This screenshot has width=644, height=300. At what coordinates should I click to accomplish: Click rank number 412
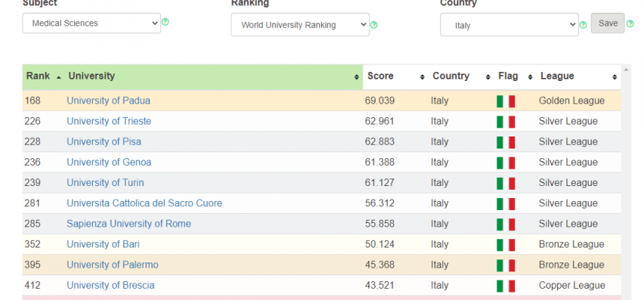[32, 286]
